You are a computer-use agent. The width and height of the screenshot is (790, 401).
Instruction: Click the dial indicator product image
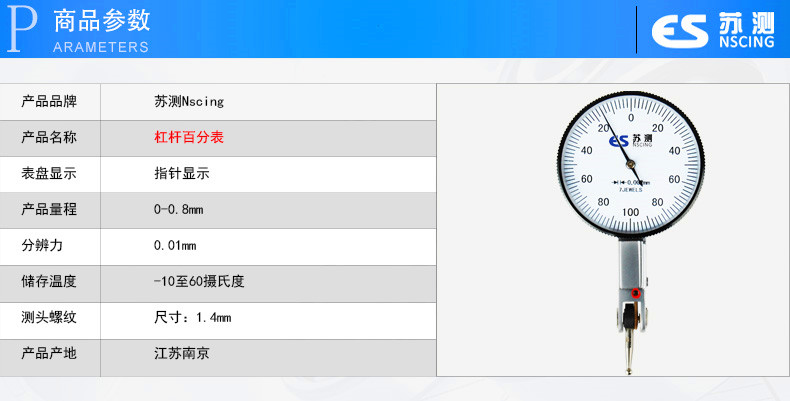pyautogui.click(x=631, y=233)
